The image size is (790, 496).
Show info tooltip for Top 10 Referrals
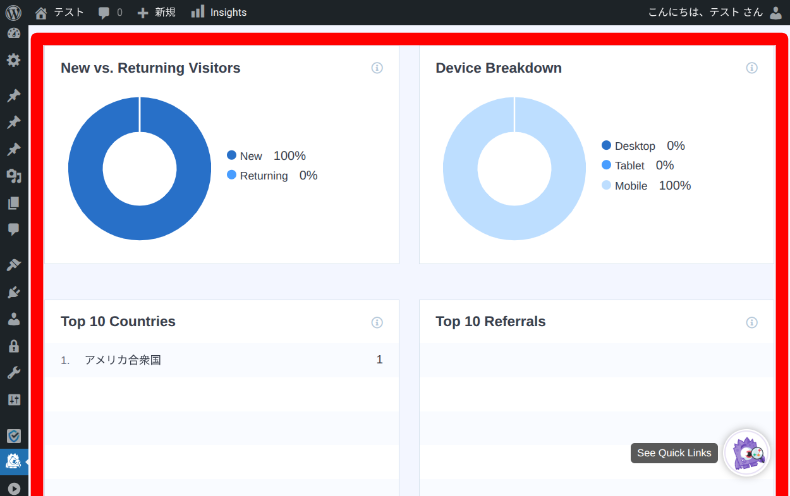click(x=752, y=322)
